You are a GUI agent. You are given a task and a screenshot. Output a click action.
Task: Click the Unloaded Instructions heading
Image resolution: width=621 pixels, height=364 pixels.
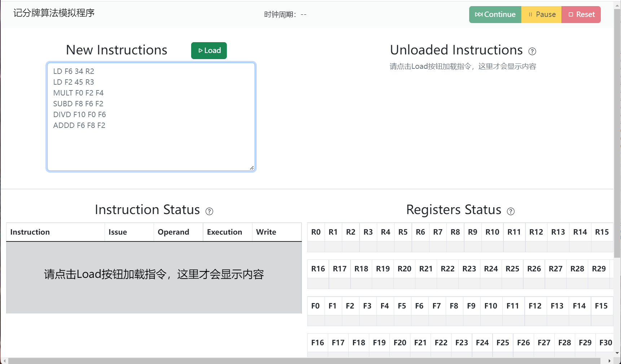pos(456,50)
